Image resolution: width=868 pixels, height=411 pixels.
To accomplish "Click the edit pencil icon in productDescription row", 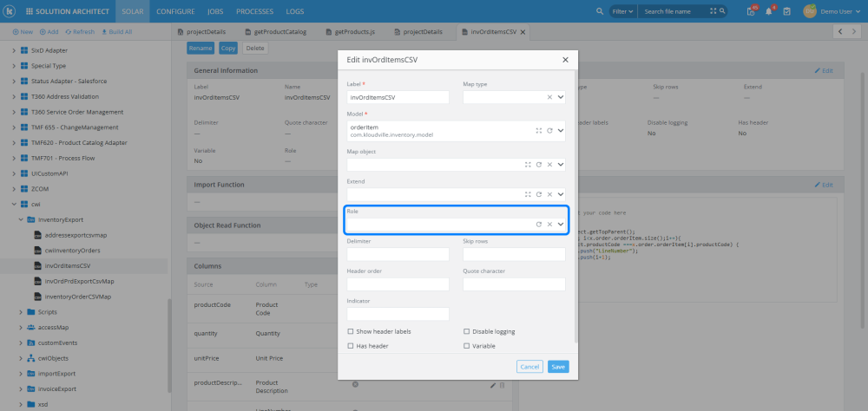I will point(493,386).
